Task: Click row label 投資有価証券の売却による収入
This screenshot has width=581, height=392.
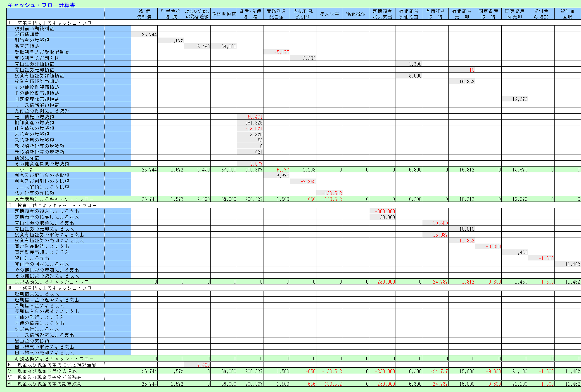Action: click(49, 240)
